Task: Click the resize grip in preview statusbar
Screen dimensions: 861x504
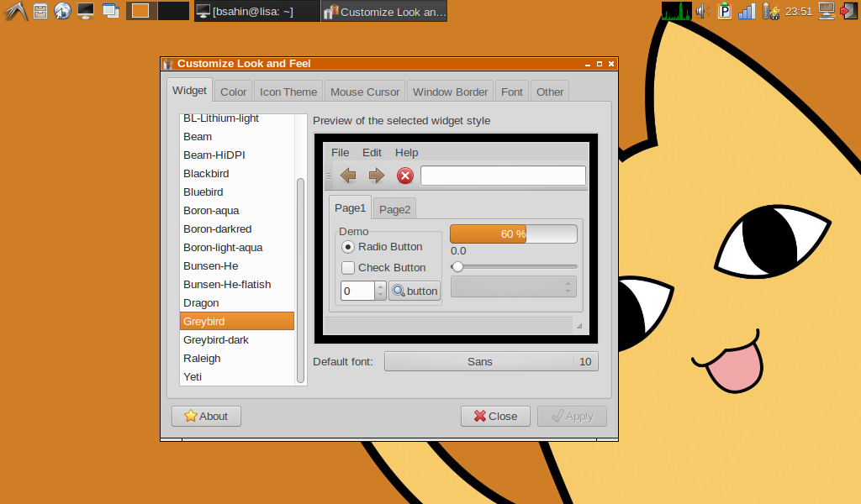Action: (578, 326)
